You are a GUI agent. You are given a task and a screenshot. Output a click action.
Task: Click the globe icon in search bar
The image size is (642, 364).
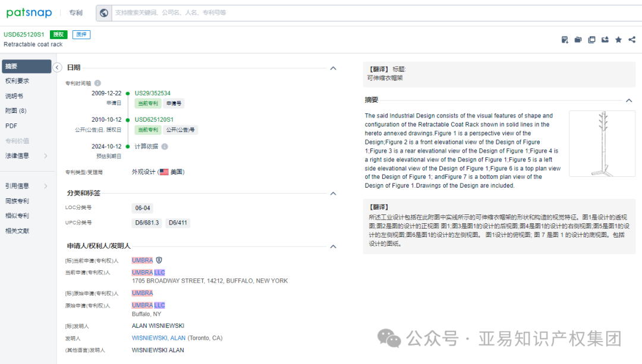(104, 12)
